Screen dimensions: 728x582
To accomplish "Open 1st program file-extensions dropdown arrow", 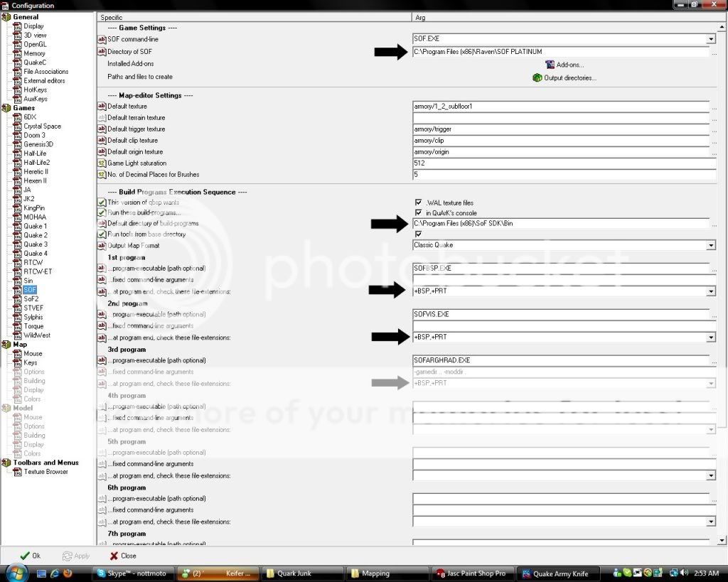I will point(711,291).
